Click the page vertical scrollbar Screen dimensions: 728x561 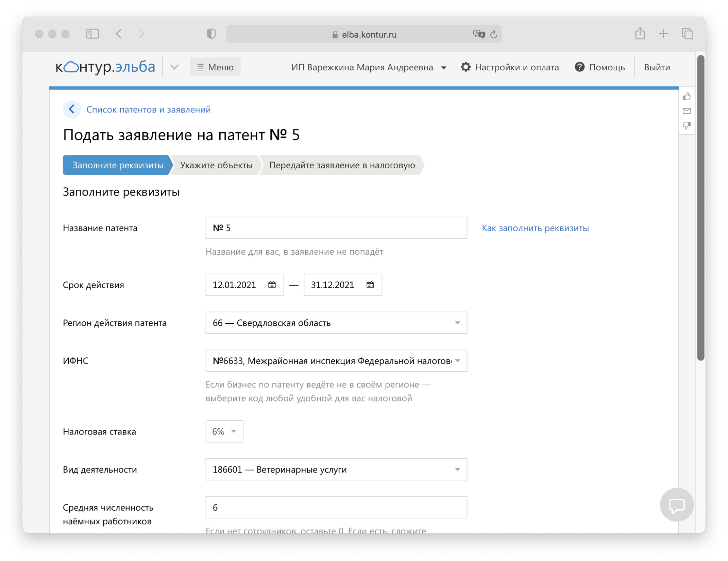click(x=700, y=208)
